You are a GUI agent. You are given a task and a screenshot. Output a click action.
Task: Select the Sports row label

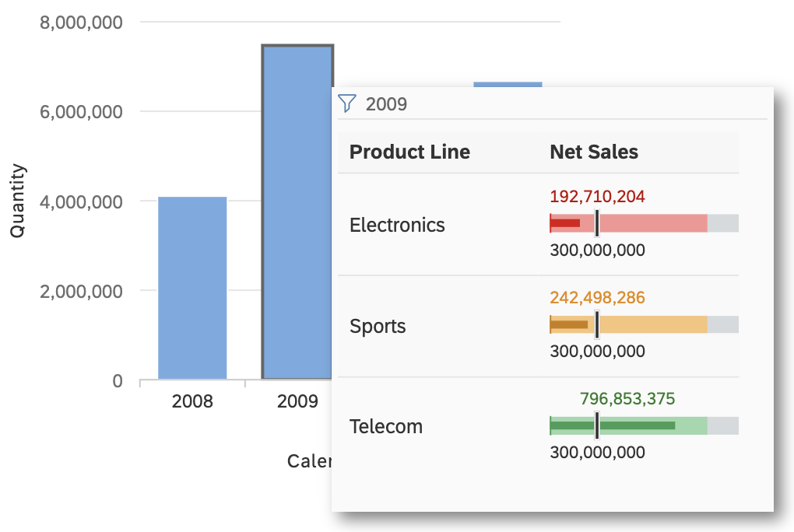tap(378, 326)
